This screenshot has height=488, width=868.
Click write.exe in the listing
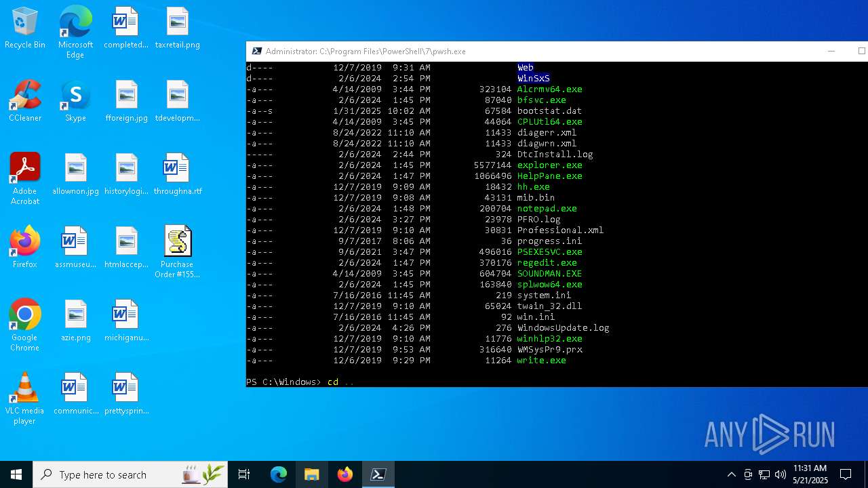[x=541, y=360]
